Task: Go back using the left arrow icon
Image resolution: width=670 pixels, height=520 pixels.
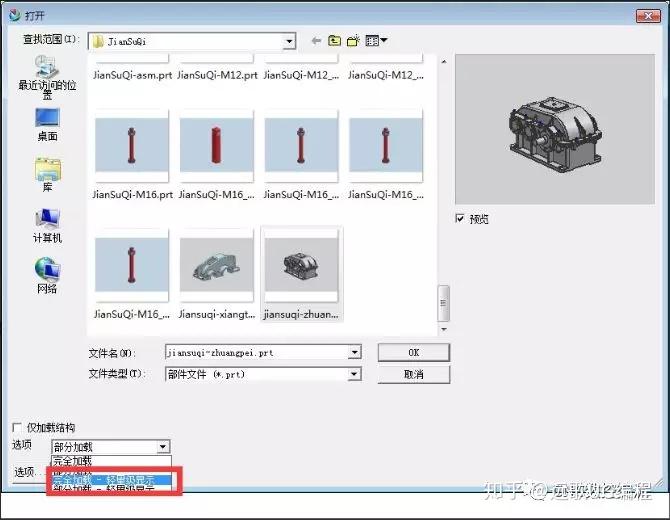Action: [316, 41]
